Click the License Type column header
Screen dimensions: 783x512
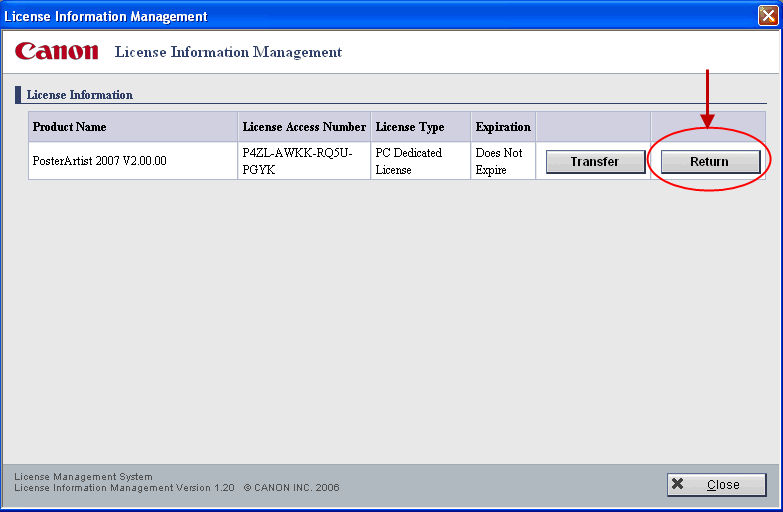(x=409, y=127)
